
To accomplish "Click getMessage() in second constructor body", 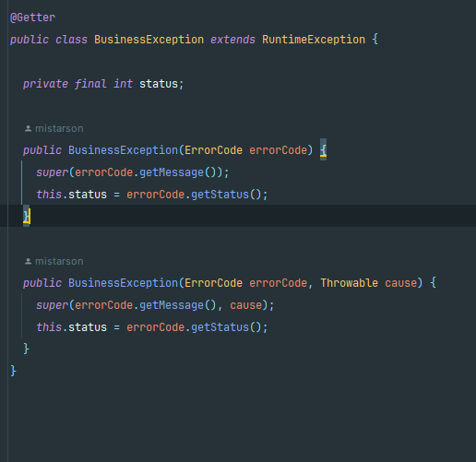I will point(178,305).
